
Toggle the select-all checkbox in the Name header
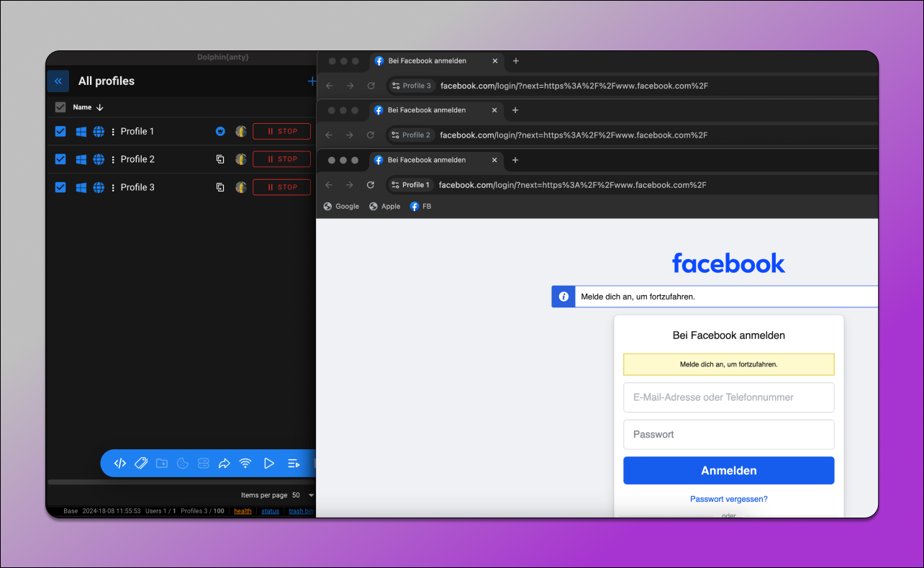click(x=60, y=107)
